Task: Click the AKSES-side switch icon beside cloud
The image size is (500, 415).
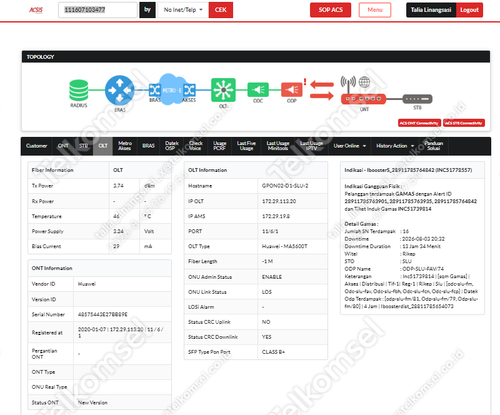Action: [189, 90]
